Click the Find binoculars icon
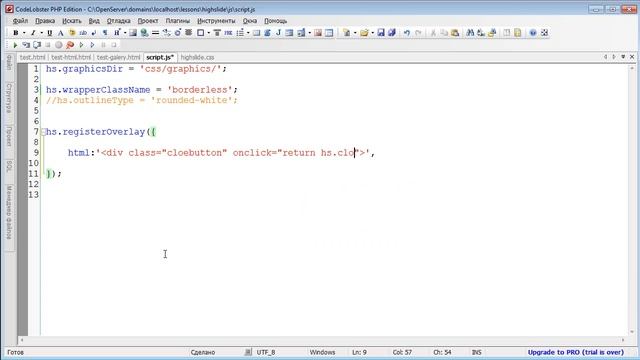The image size is (640, 360). [x=470, y=33]
